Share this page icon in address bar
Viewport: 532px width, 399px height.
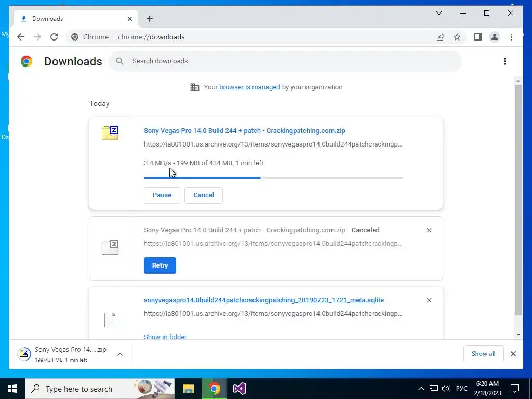pyautogui.click(x=441, y=37)
